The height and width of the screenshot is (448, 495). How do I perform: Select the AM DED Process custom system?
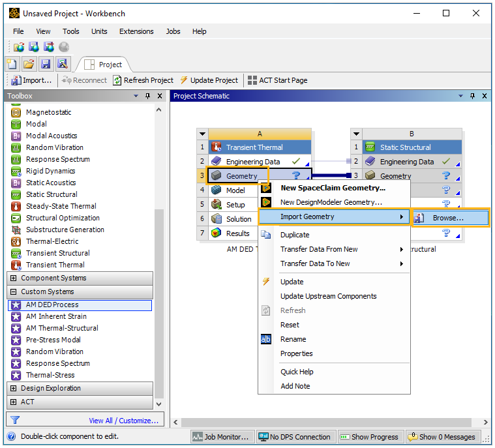pyautogui.click(x=80, y=305)
